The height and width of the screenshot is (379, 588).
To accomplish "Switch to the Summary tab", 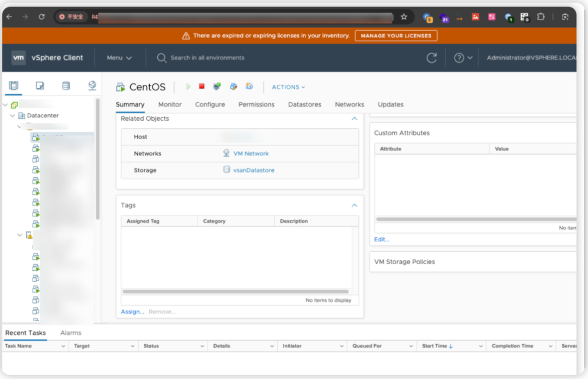I will pyautogui.click(x=130, y=104).
